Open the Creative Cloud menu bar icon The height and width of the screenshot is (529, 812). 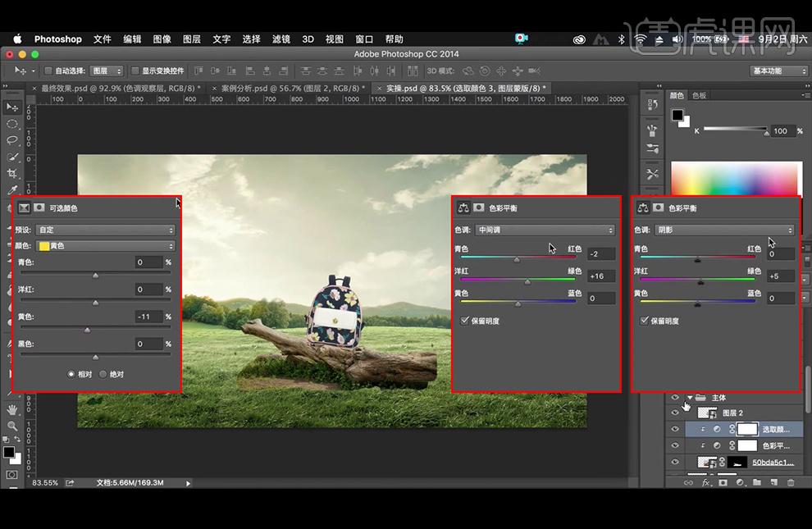(579, 39)
